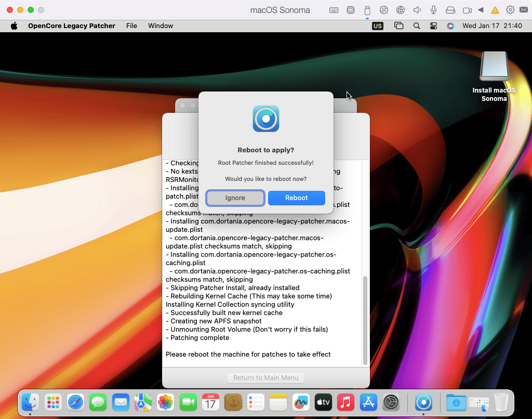Open the US input source menu
Image resolution: width=532 pixels, height=419 pixels.
click(378, 25)
